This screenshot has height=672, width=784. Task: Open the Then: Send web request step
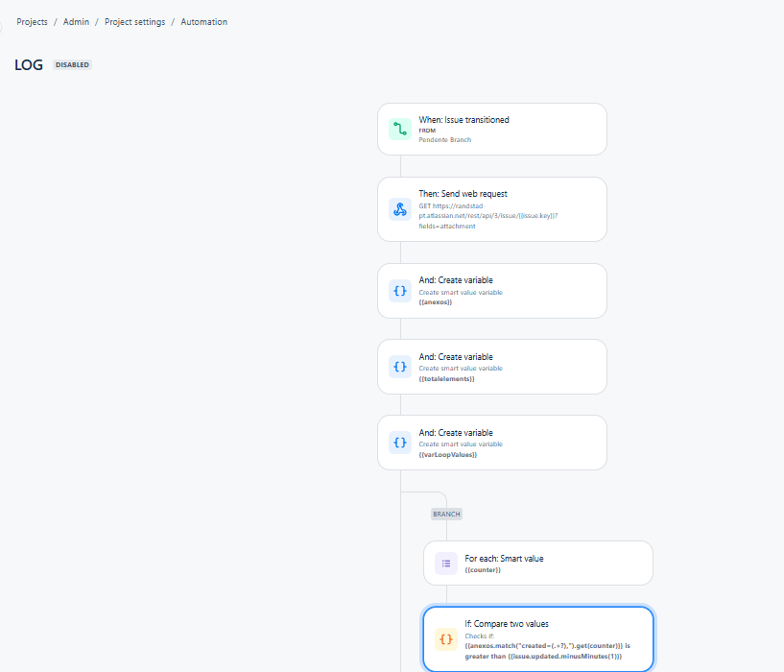(492, 209)
